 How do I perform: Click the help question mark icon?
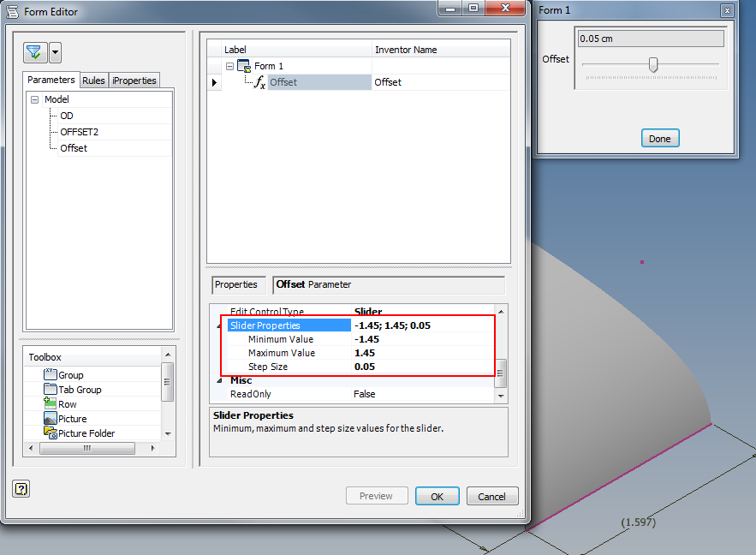pyautogui.click(x=21, y=489)
